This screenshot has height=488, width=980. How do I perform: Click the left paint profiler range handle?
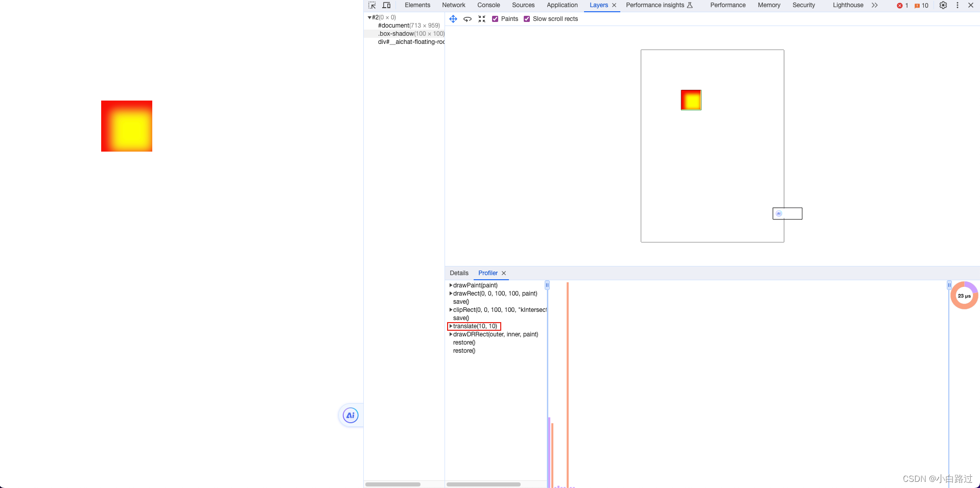[547, 285]
